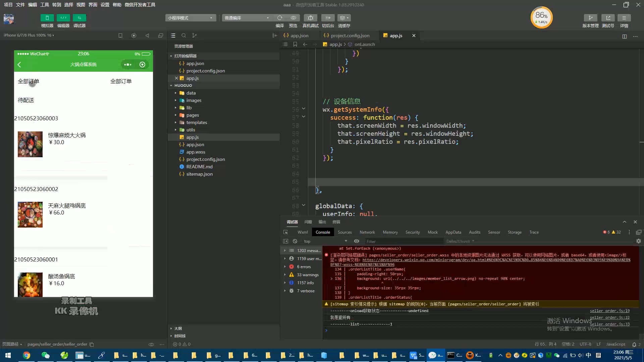Click the debugger/调试器 icon

(x=79, y=18)
